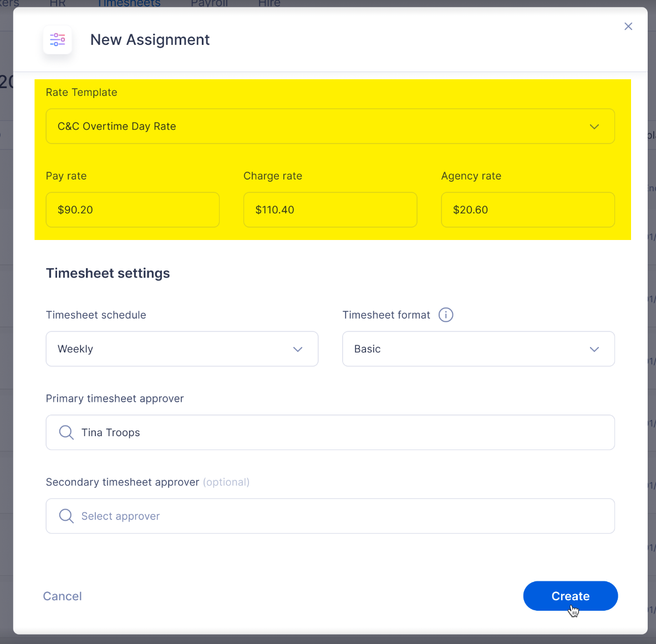Click the Agency rate field showing $20.60
Image resolution: width=656 pixels, height=644 pixels.
pos(527,209)
